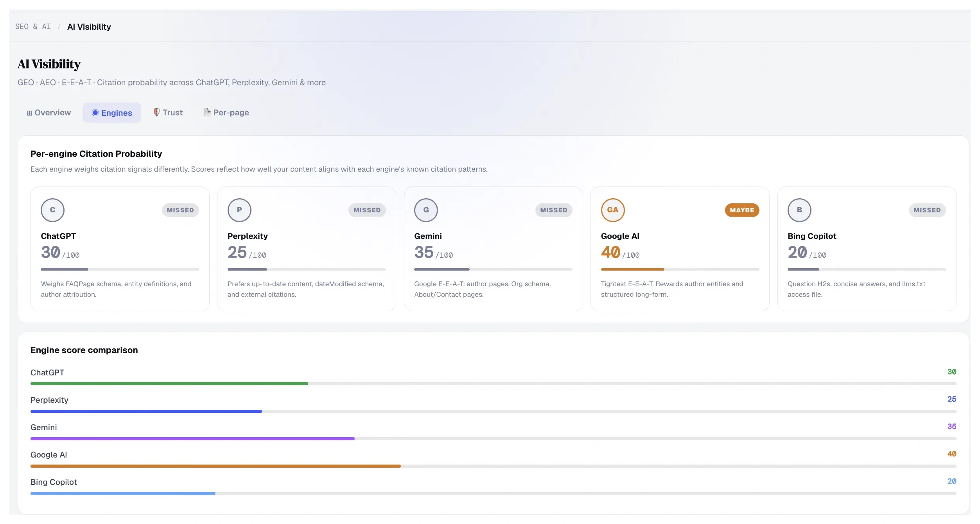Click the ChatGPT card score progress bar
980x524 pixels.
(120, 269)
